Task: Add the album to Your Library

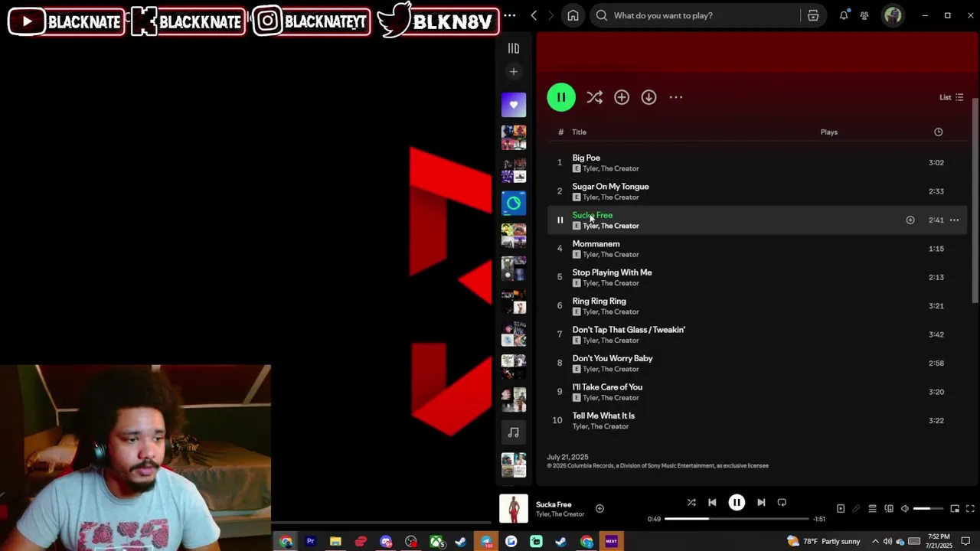Action: point(622,97)
